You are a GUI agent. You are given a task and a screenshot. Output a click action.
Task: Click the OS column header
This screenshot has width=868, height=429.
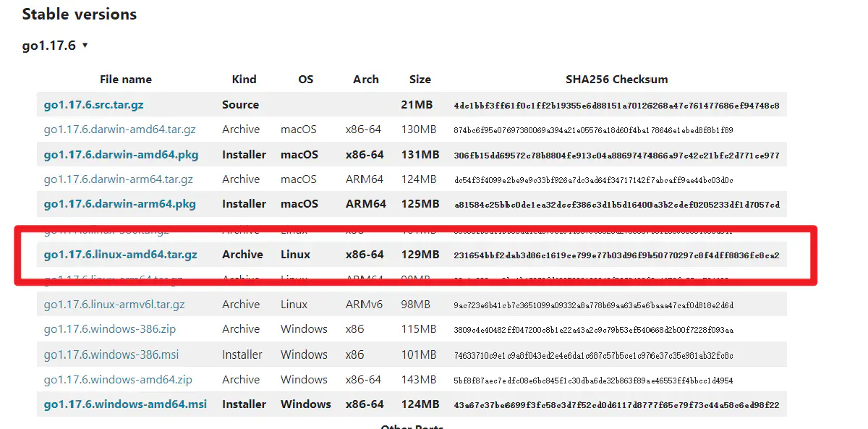pos(305,80)
